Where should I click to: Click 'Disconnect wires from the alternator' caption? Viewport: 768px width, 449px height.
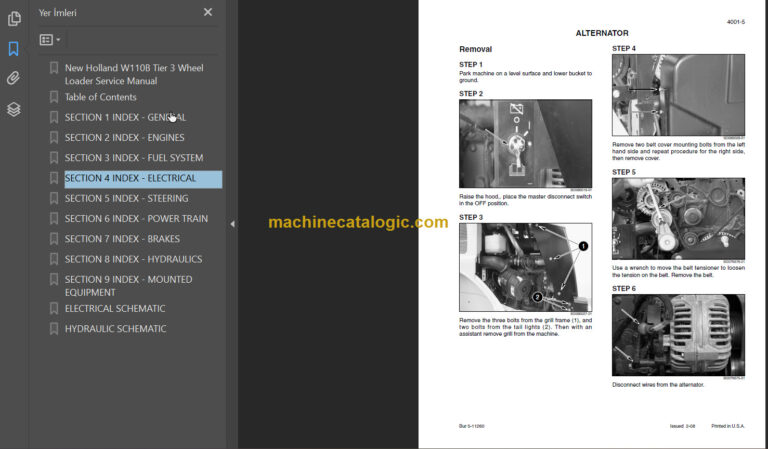pos(658,385)
